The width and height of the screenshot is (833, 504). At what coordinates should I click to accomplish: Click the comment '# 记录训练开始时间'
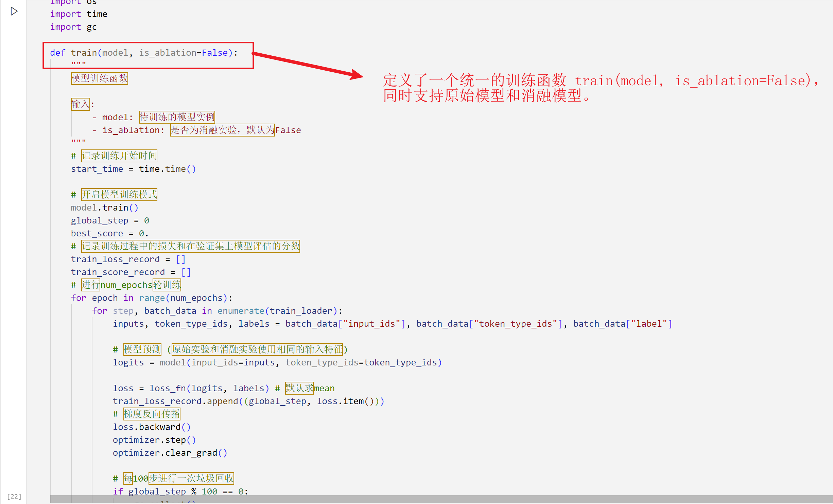(x=114, y=156)
